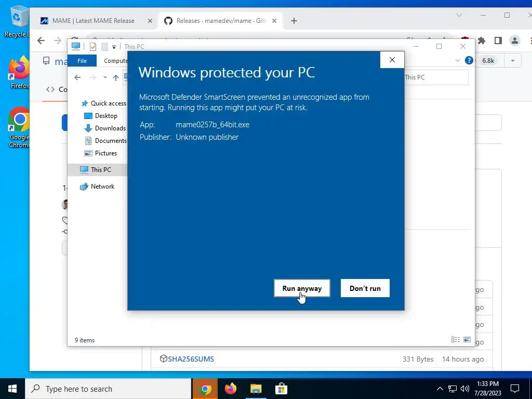The image size is (532, 399).
Task: Open Desktop folder in Explorer sidebar
Action: [x=100, y=116]
